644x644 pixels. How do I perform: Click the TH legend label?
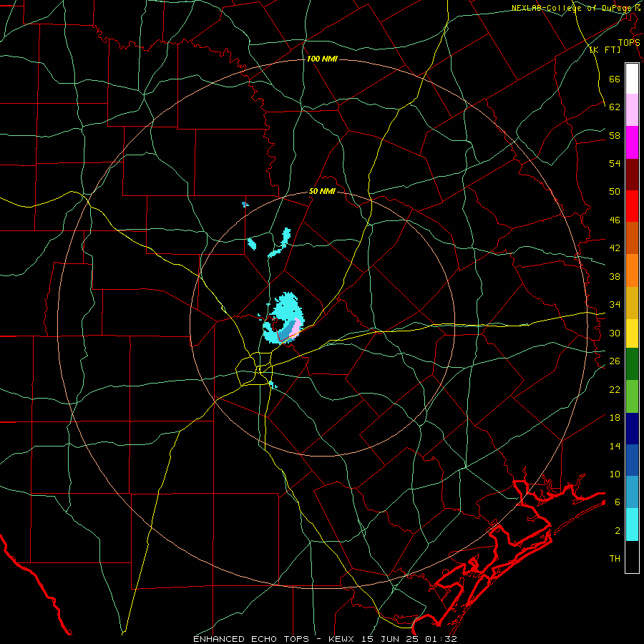615,559
